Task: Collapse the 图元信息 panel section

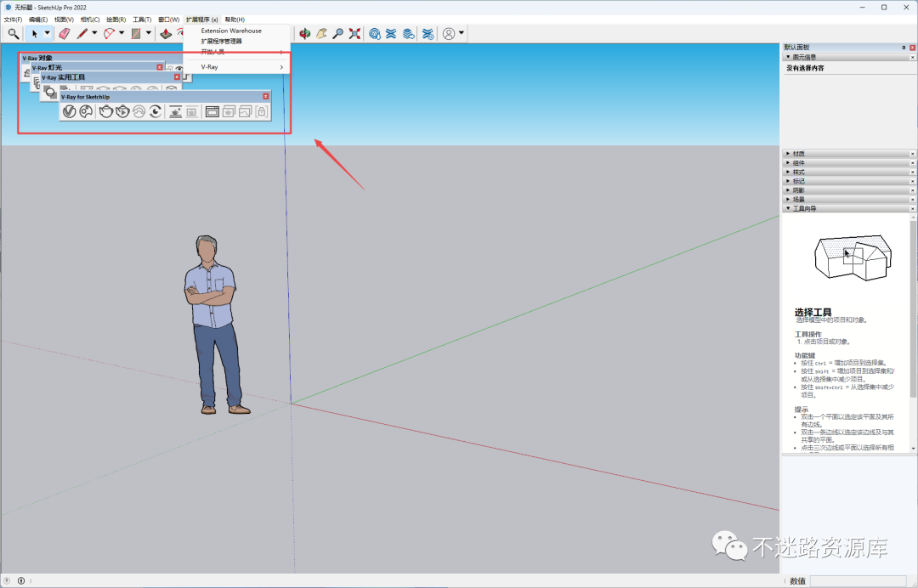Action: [x=788, y=57]
